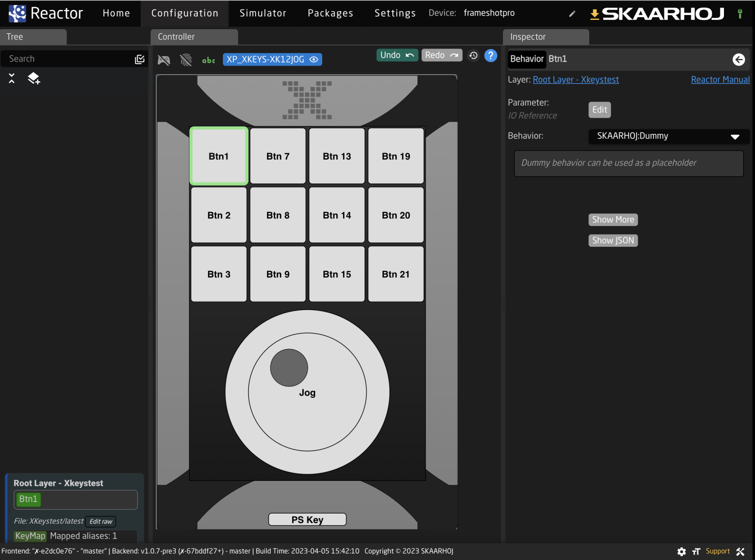
Task: Click the Search input field
Action: (67, 59)
